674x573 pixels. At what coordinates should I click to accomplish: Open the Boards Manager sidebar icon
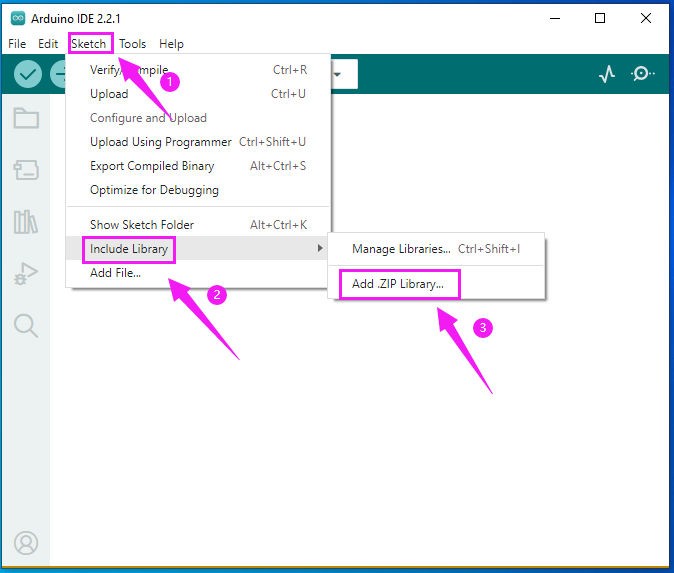point(26,170)
